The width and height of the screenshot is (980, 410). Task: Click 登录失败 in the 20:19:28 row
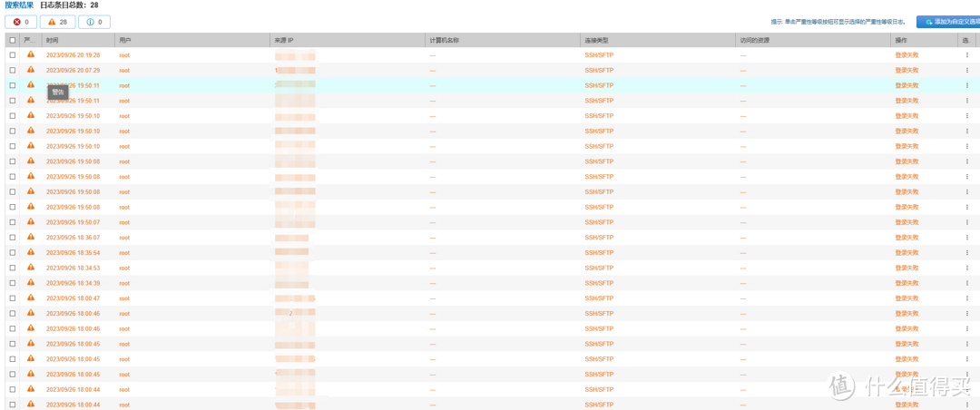906,55
